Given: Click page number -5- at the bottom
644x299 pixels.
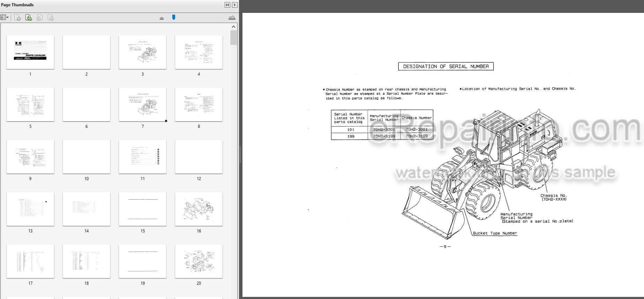Looking at the screenshot, I should 445,246.
